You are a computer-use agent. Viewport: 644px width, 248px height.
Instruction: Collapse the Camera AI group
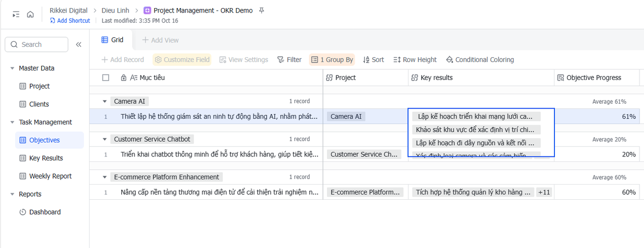(105, 102)
